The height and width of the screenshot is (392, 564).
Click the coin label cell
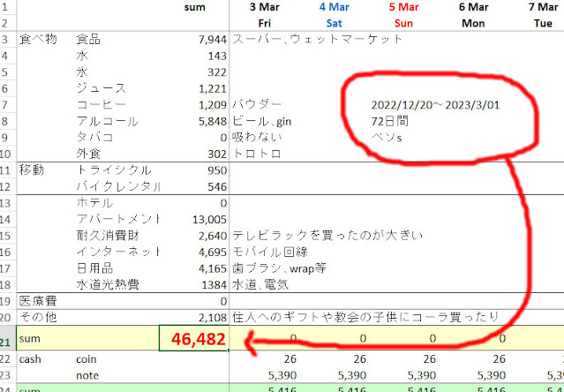[86, 359]
